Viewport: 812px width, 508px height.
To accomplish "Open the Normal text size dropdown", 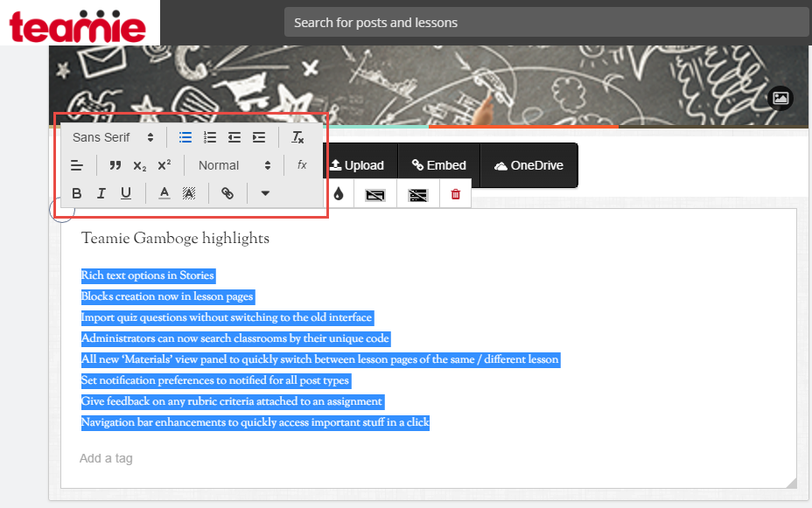I will click(x=234, y=165).
